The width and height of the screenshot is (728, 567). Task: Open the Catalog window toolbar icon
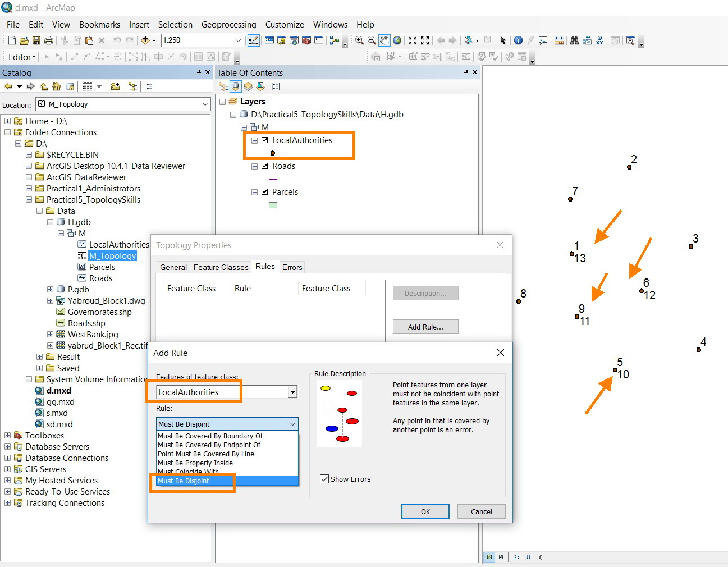282,40
